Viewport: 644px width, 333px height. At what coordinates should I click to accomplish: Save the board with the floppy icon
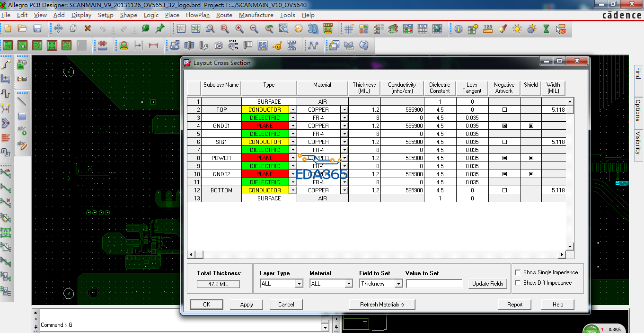click(x=37, y=29)
